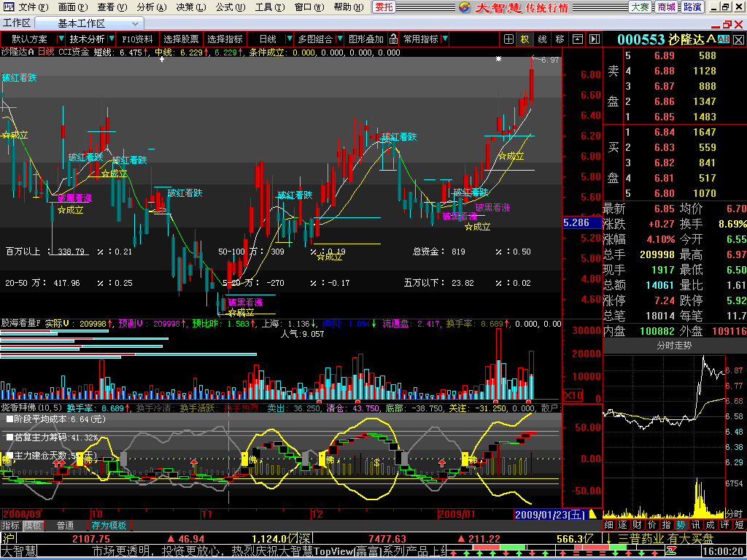Select the 势 trend tab icon
747x560 pixels.
click(681, 525)
